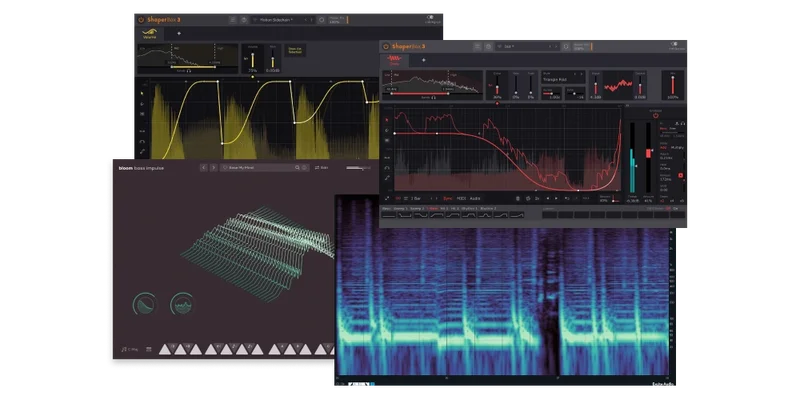Open the hamburger menu in the red ShaperBox window

(x=478, y=46)
